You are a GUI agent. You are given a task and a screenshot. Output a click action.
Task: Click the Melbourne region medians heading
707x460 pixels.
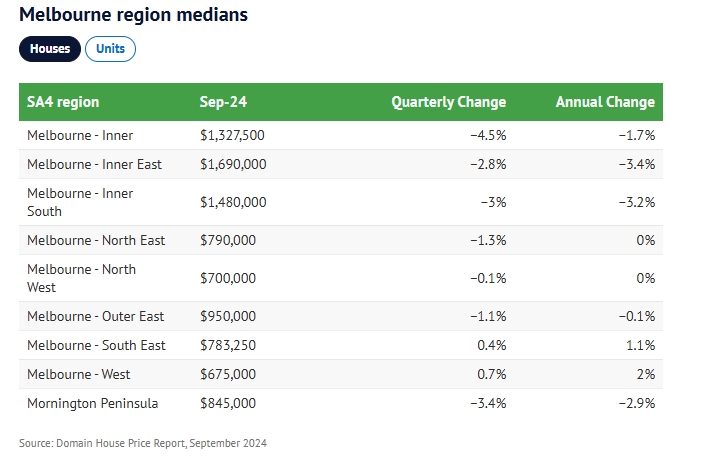(x=134, y=15)
